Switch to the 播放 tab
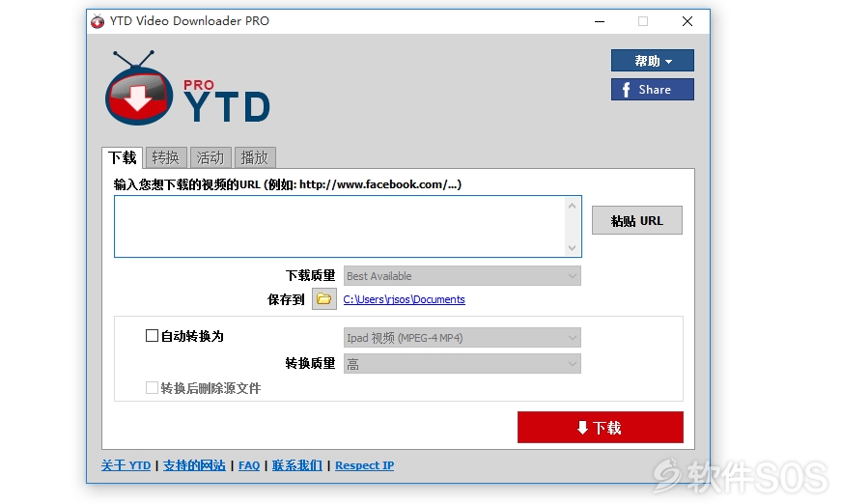 click(255, 157)
